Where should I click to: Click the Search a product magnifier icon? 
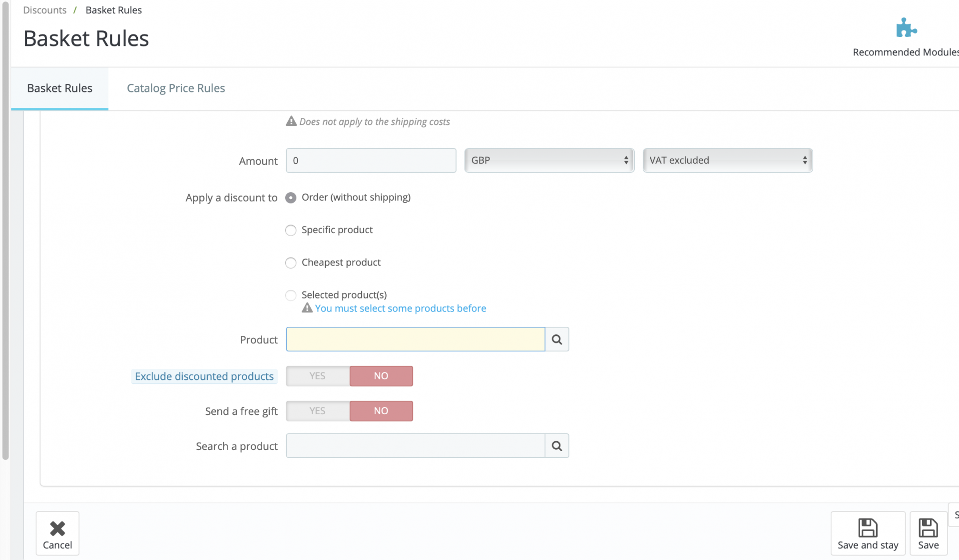coord(557,446)
